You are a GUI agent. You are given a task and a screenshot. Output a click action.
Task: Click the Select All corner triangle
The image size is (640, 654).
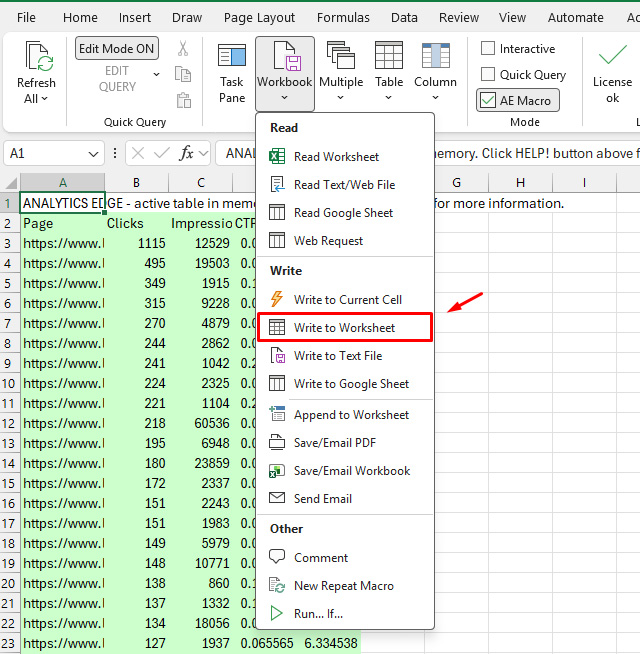[11, 183]
